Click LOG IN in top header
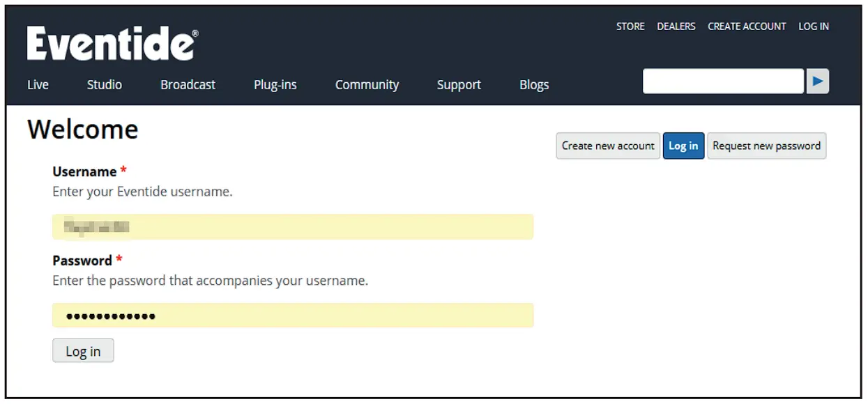This screenshot has width=868, height=404. pyautogui.click(x=814, y=26)
